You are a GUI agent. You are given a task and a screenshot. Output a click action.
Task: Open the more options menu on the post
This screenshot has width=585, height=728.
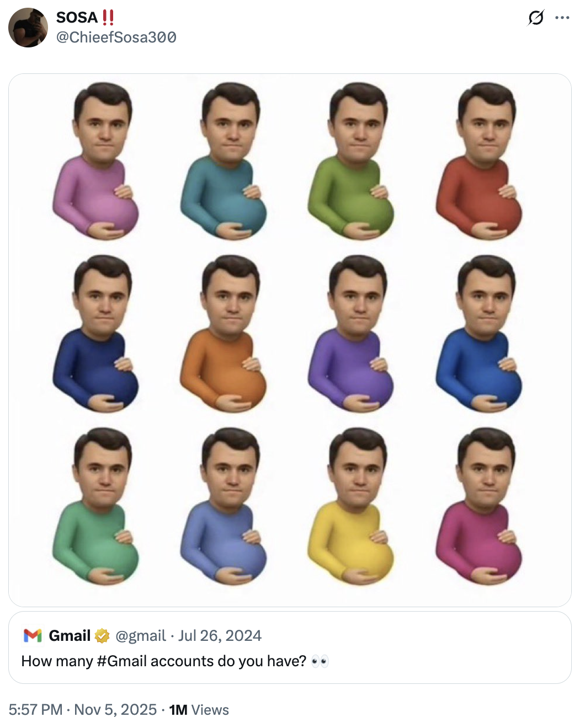tap(562, 17)
